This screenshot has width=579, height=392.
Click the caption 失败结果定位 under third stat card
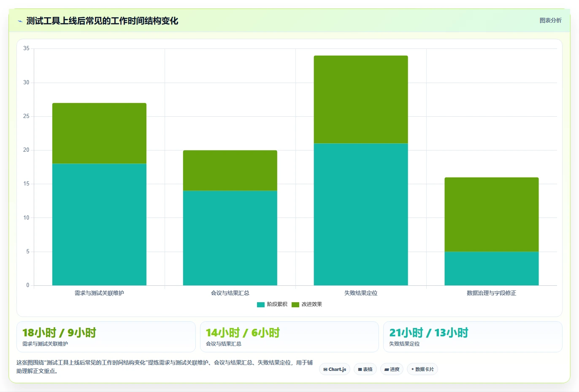click(x=404, y=344)
